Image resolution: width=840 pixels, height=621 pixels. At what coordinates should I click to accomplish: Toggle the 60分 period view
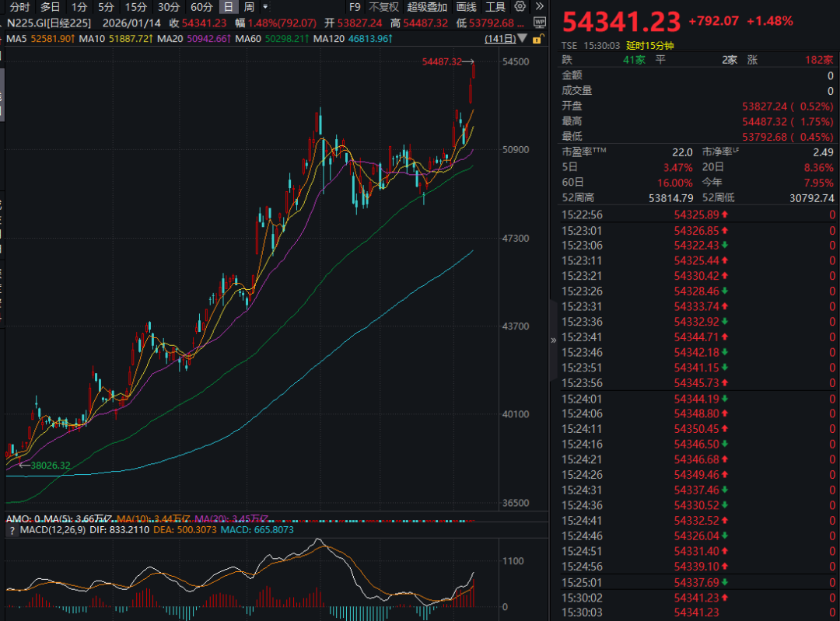click(201, 7)
